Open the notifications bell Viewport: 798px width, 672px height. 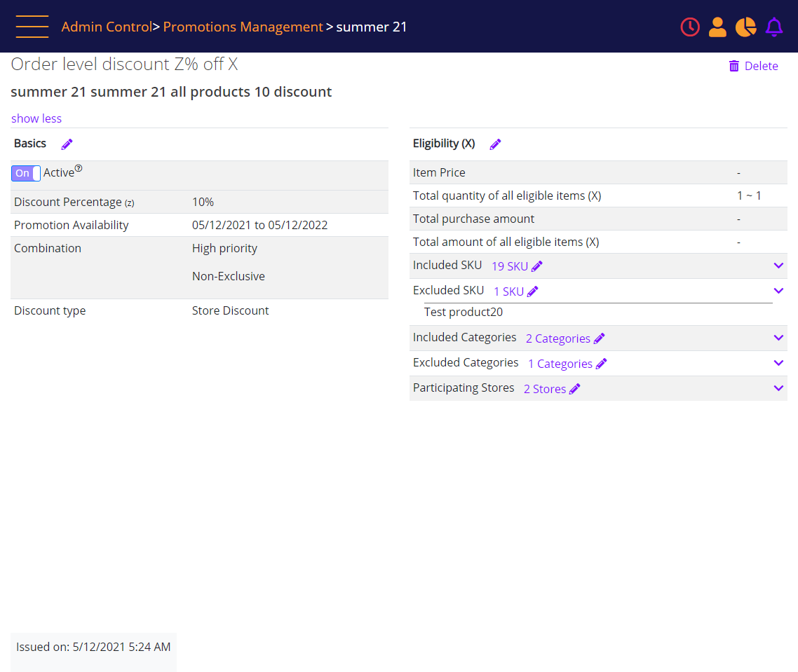[x=774, y=27]
